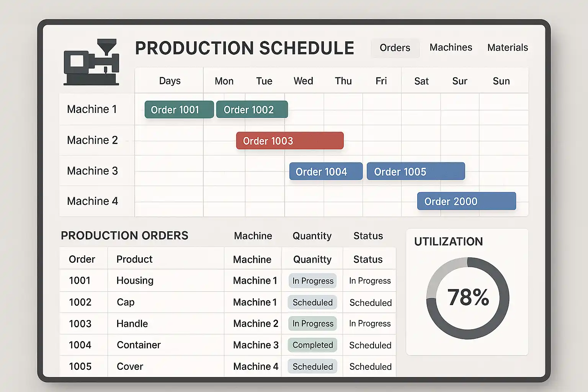Open the Order 2000 schedule bar
588x392 pixels.
point(466,201)
